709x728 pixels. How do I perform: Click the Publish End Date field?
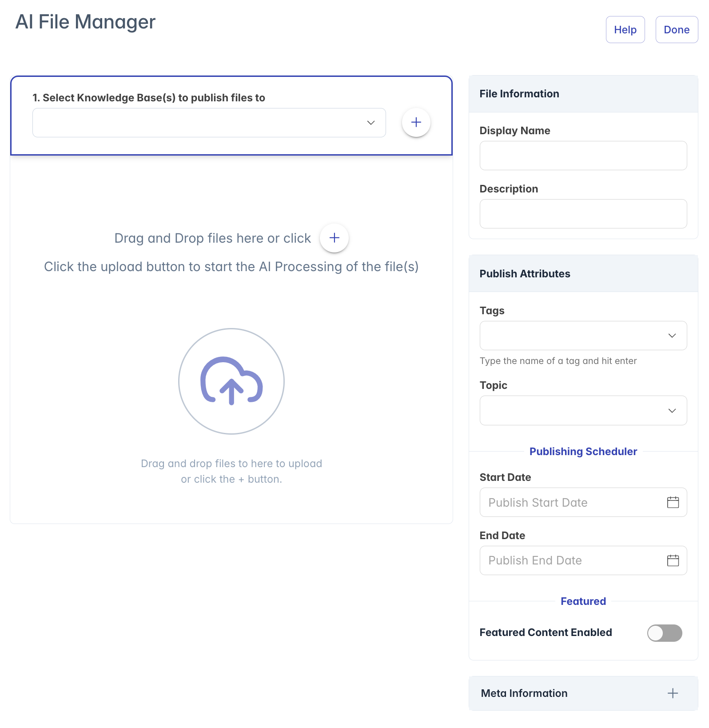583,560
